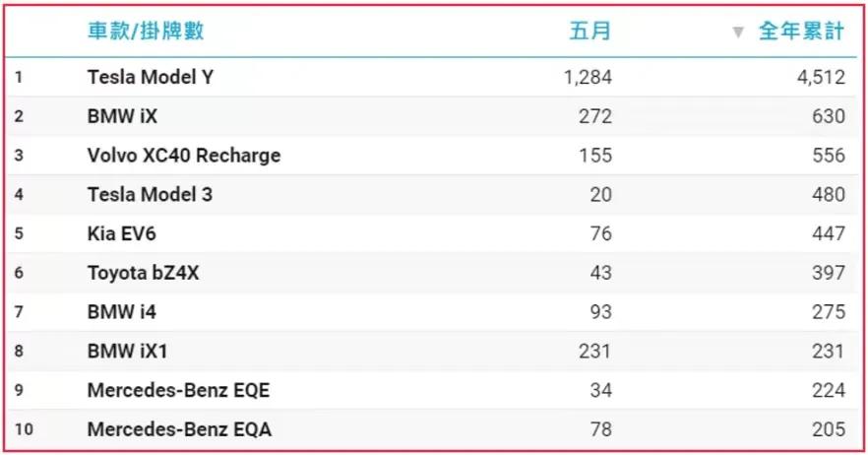This screenshot has width=868, height=455.
Task: Click BMW iX's May value 272
Action: coord(595,116)
